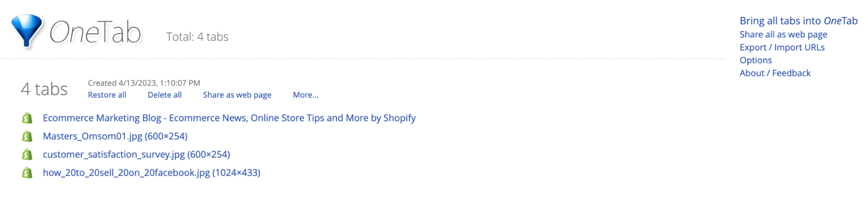Open OneTab Options
The height and width of the screenshot is (221, 868).
(x=756, y=60)
